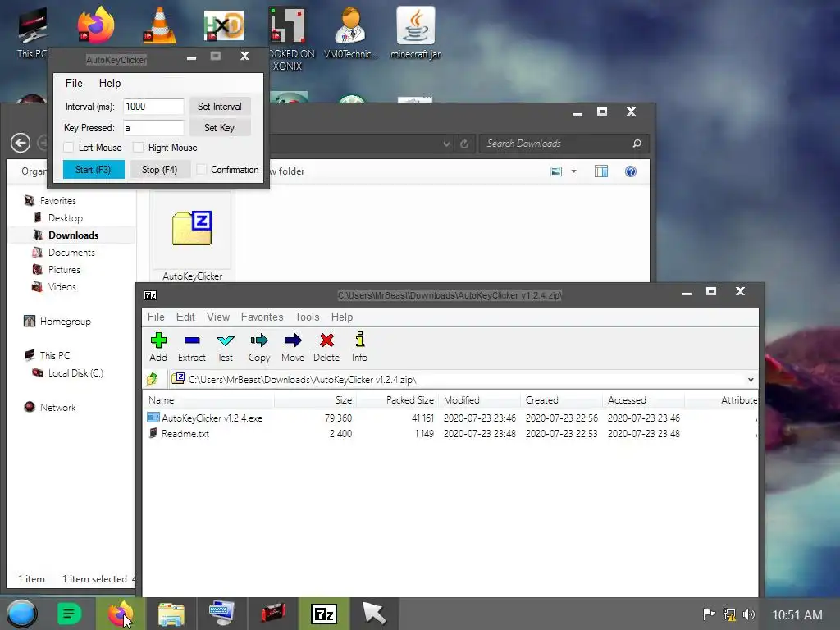
Task: Click the Copy icon in 7-Zip toolbar
Action: 259,340
